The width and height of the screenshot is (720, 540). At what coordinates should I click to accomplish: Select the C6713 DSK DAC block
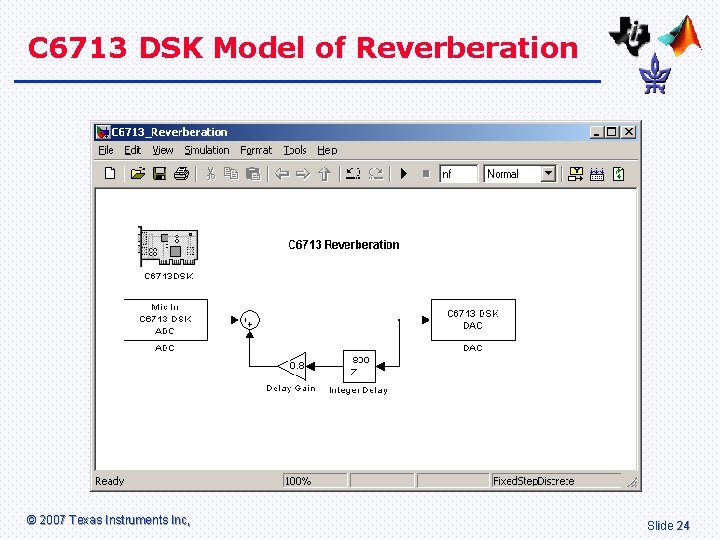(x=473, y=320)
